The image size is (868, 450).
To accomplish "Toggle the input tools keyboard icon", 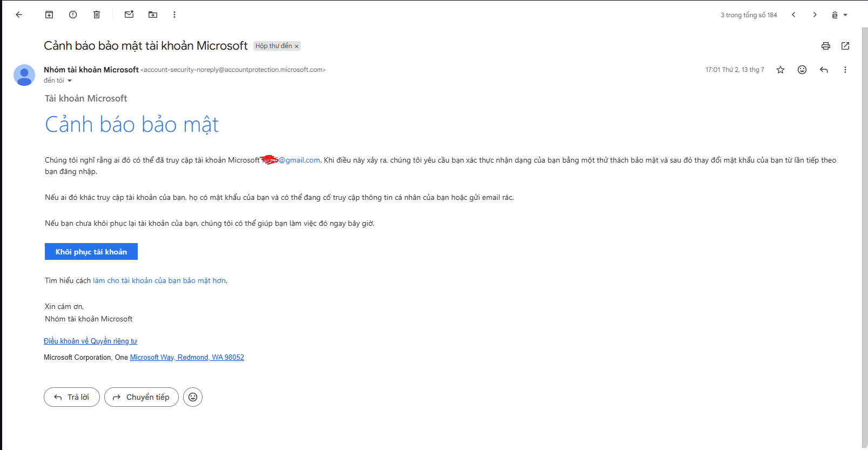I will point(835,15).
